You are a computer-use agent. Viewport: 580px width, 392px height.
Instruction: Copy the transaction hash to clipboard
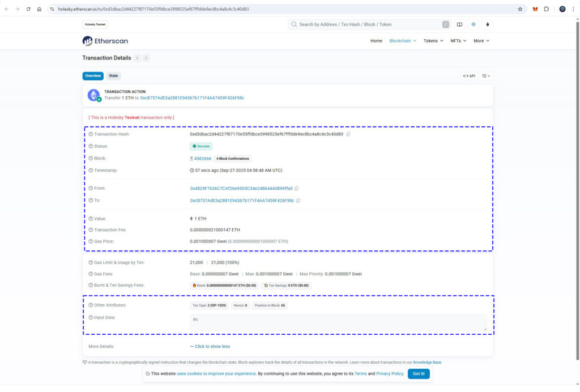(x=348, y=134)
